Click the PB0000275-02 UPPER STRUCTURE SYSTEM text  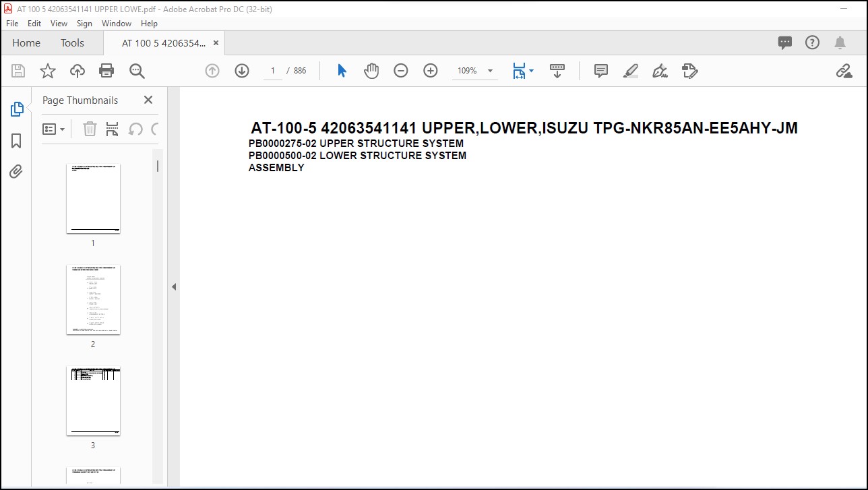pos(356,144)
